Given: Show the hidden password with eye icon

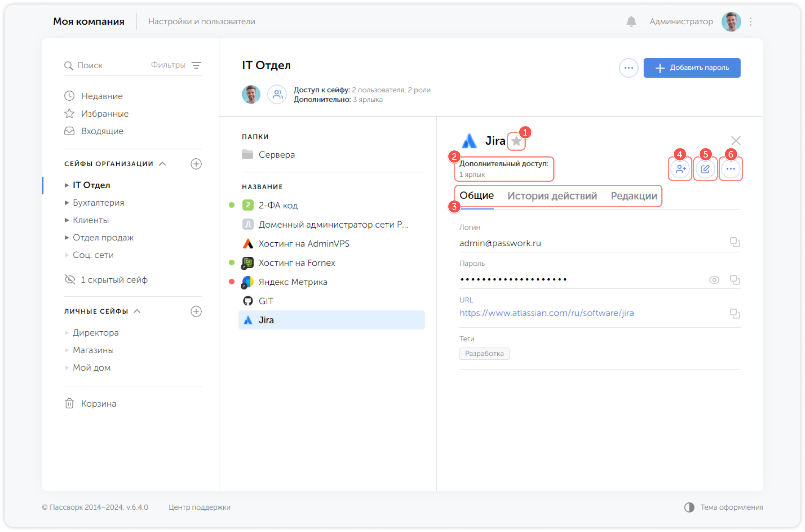Looking at the screenshot, I should tap(714, 280).
